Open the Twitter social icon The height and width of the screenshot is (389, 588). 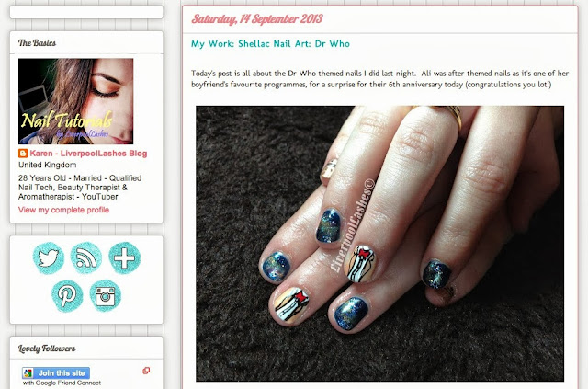pos(48,258)
